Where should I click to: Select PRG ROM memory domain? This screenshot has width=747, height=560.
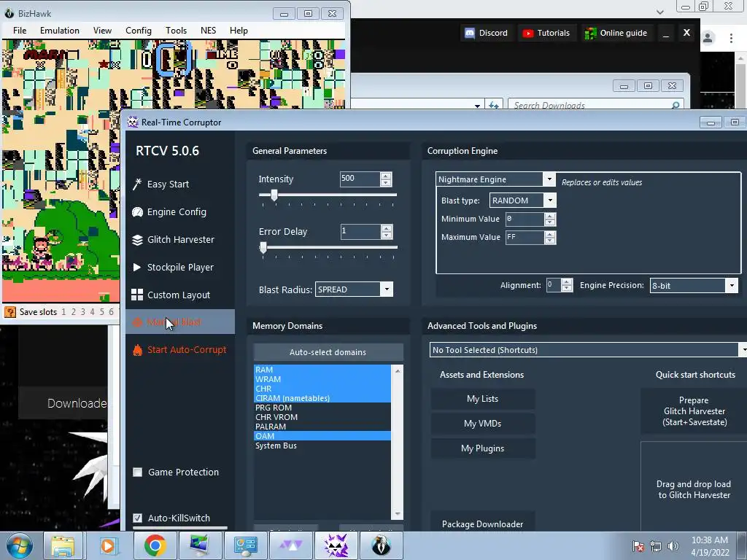[x=322, y=408]
